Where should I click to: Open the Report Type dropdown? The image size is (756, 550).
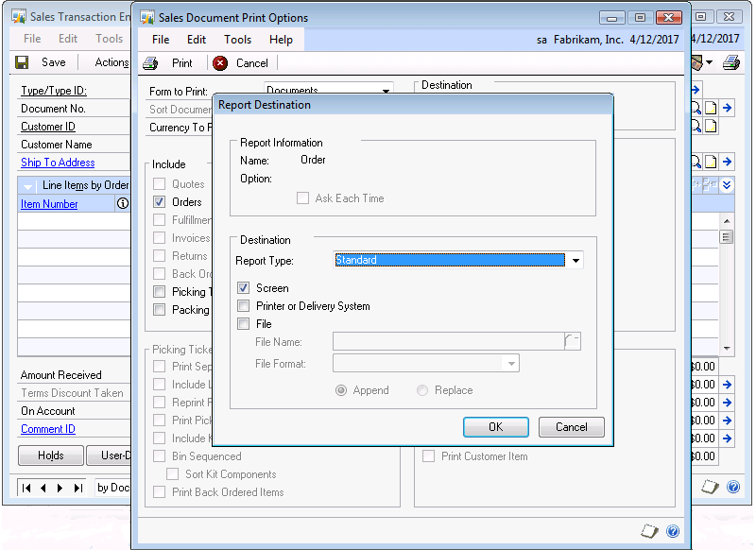576,261
